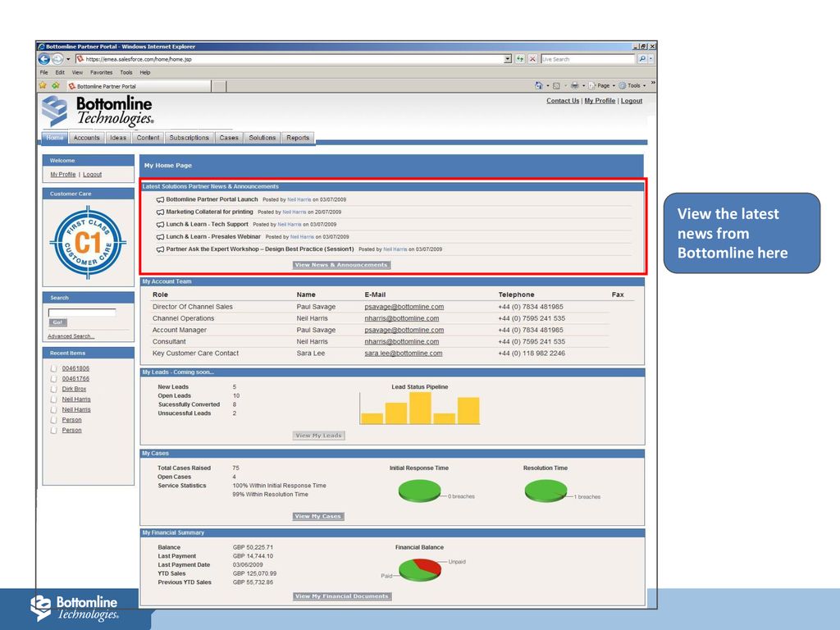Open the Help menu
The image size is (840, 630).
(145, 72)
